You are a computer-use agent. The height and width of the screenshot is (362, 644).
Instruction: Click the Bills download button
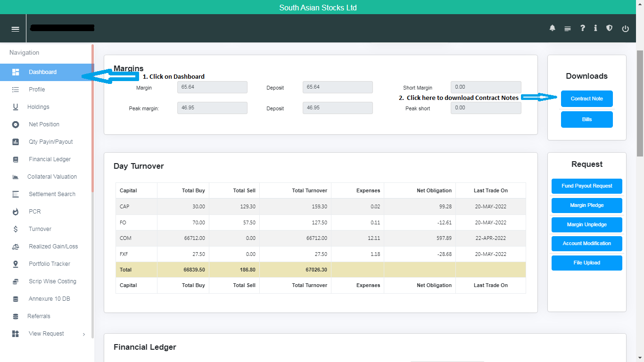(586, 119)
